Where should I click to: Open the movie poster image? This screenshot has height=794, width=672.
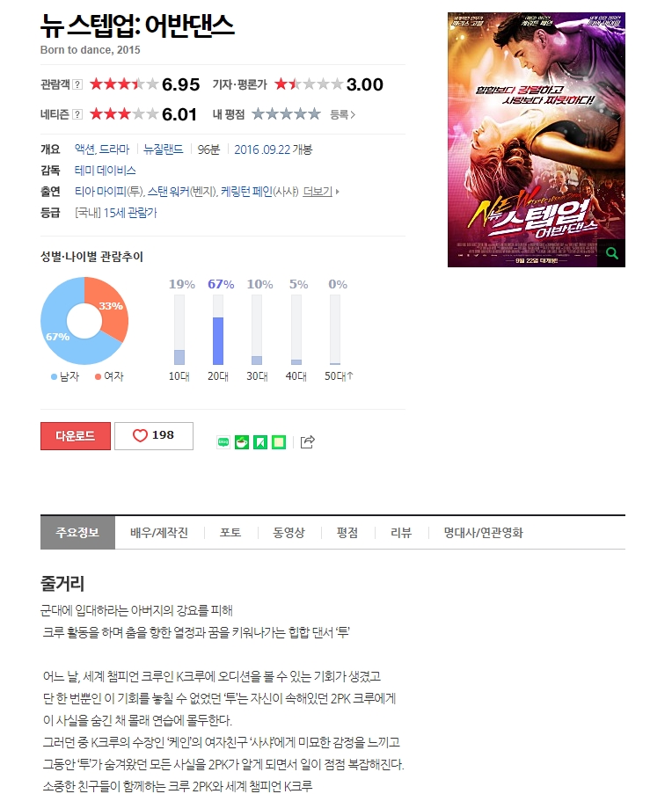[x=537, y=140]
